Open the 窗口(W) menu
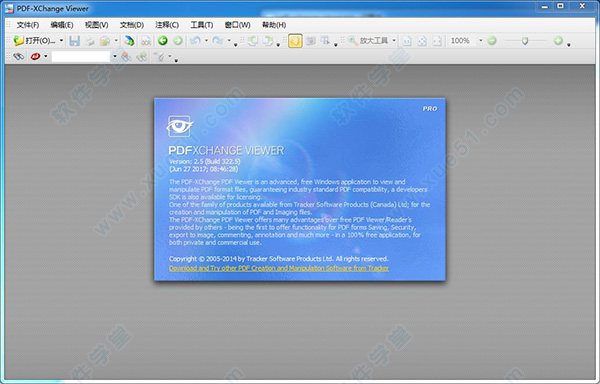The height and width of the screenshot is (384, 600). tap(237, 25)
